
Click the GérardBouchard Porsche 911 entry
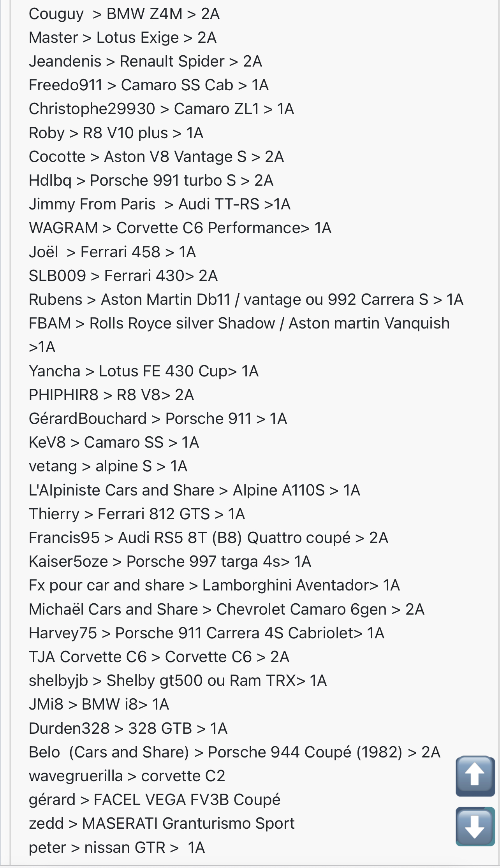point(158,419)
